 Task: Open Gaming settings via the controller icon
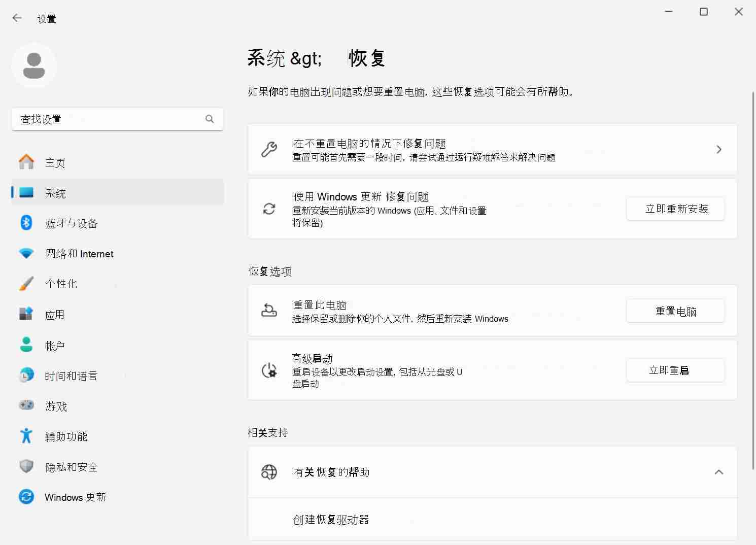point(26,405)
